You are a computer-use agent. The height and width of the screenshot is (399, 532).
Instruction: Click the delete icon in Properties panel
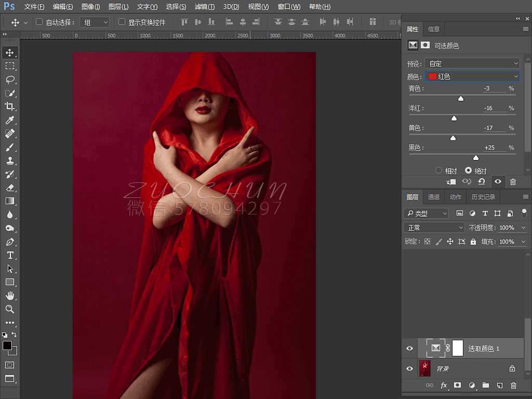click(x=513, y=182)
